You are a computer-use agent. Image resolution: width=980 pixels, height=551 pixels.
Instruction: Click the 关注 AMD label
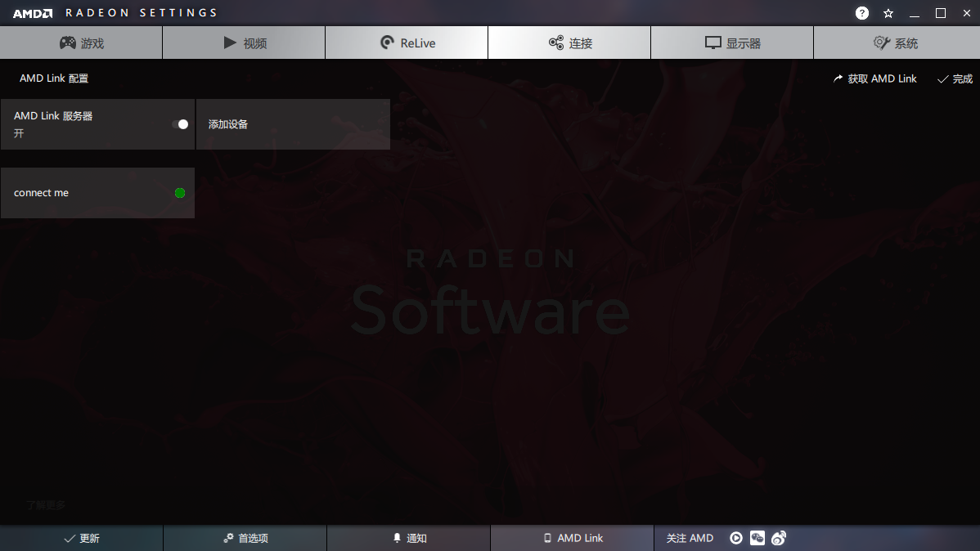(690, 538)
